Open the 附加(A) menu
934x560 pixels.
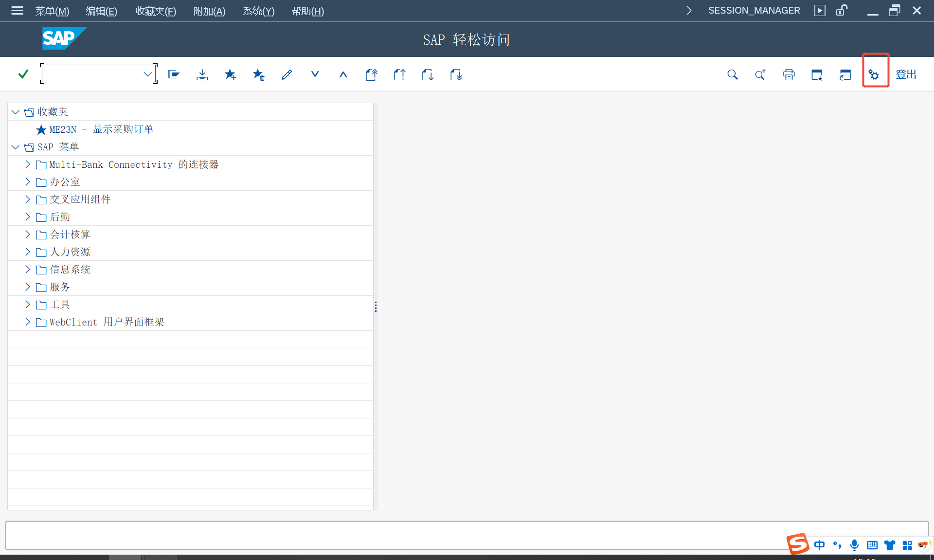tap(209, 11)
